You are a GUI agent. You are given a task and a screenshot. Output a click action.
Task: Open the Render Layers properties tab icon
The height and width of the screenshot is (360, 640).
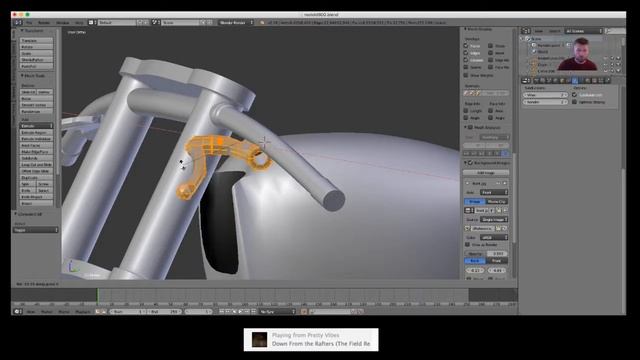click(542, 80)
